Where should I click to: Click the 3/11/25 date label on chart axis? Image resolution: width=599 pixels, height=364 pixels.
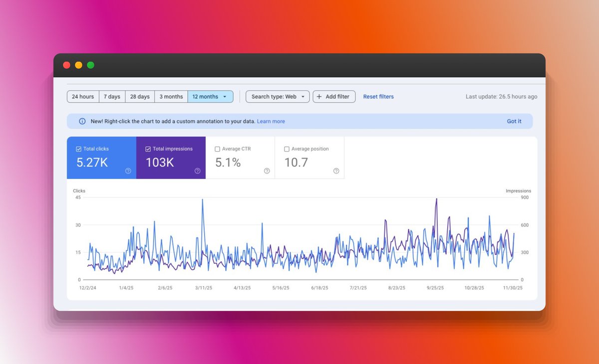204,288
